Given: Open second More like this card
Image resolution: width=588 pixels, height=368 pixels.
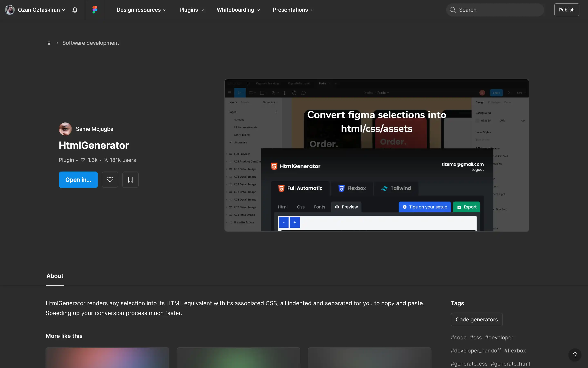Looking at the screenshot, I should (238, 358).
